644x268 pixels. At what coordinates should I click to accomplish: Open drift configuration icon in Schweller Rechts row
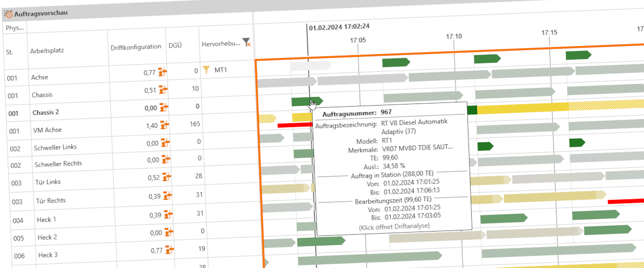click(x=166, y=159)
